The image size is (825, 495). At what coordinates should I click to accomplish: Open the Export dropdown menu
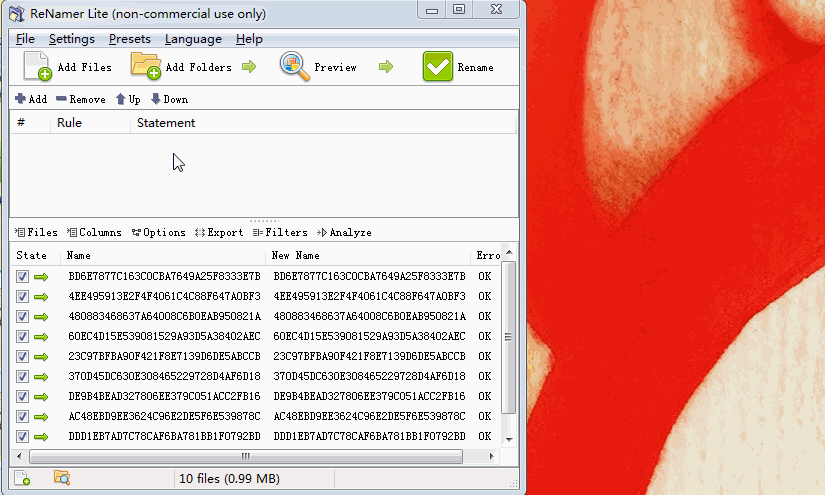point(219,232)
